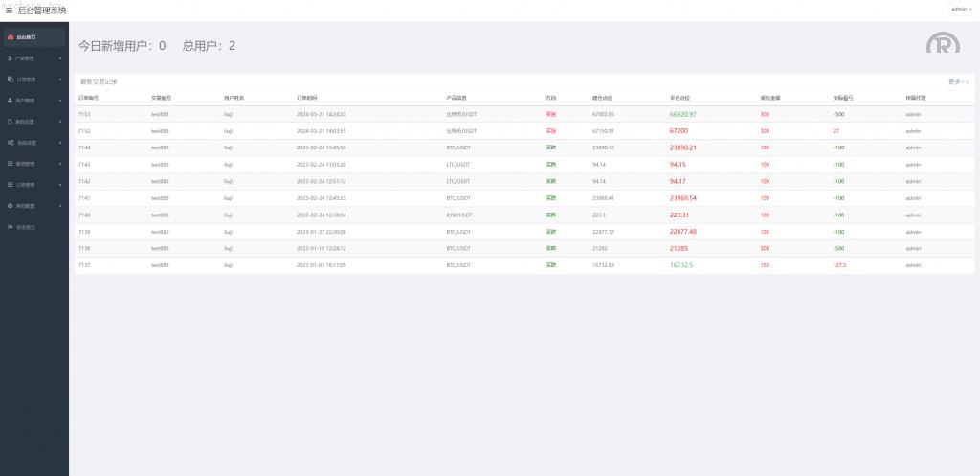The width and height of the screenshot is (980, 476).
Task: Expand the product management submenu arrow
Action: [60, 58]
